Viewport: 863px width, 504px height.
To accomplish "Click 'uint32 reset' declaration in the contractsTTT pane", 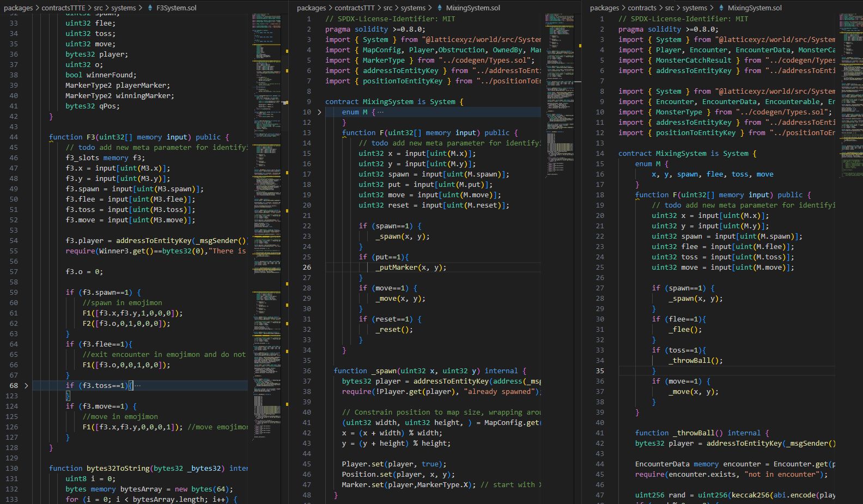I will pos(434,205).
